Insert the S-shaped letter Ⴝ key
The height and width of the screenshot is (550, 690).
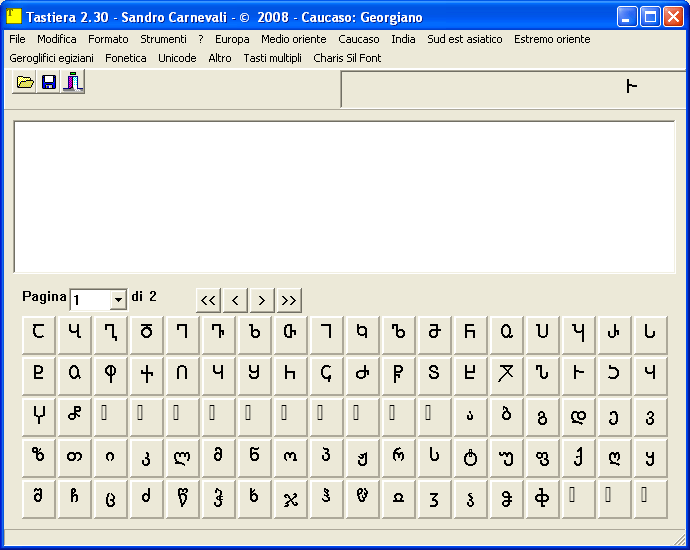click(x=435, y=376)
